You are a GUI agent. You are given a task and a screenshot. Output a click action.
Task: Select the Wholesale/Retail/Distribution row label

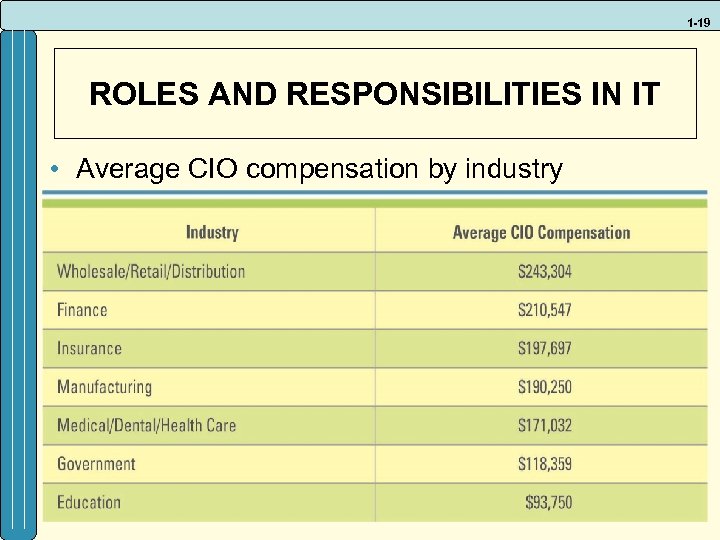pyautogui.click(x=151, y=271)
